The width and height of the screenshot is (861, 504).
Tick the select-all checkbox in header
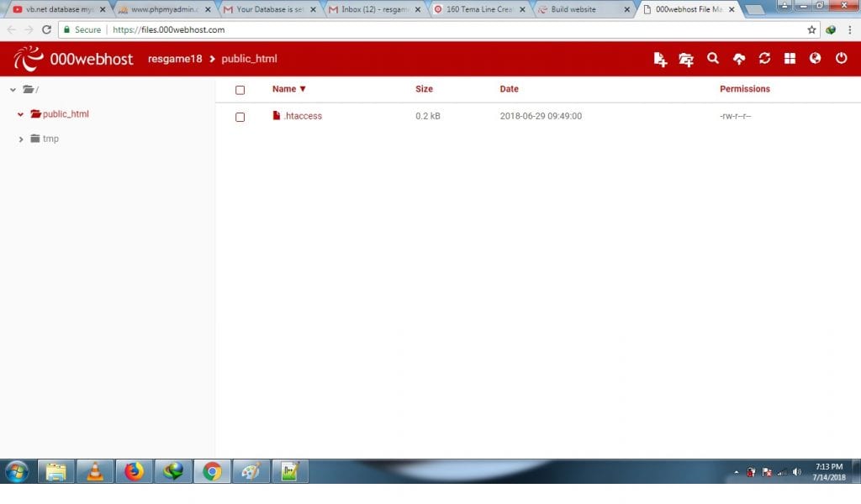tap(240, 90)
